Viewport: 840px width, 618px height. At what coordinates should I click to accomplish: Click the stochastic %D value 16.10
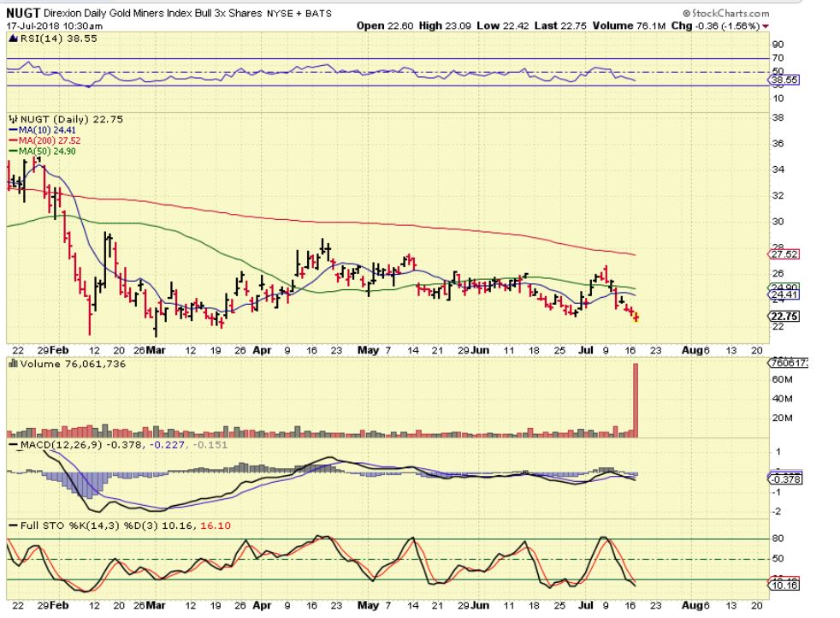[x=216, y=526]
